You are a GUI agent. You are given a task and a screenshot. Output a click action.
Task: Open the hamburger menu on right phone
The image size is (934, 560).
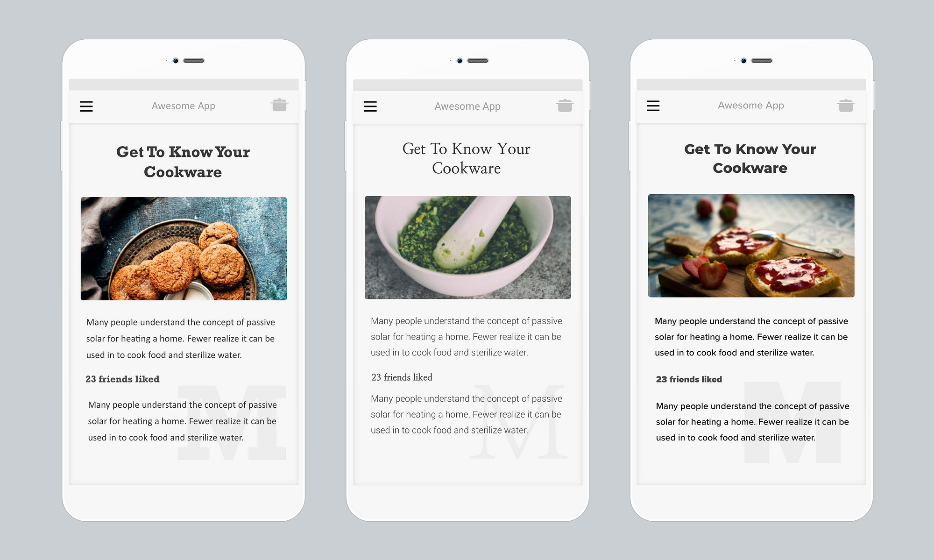[653, 106]
